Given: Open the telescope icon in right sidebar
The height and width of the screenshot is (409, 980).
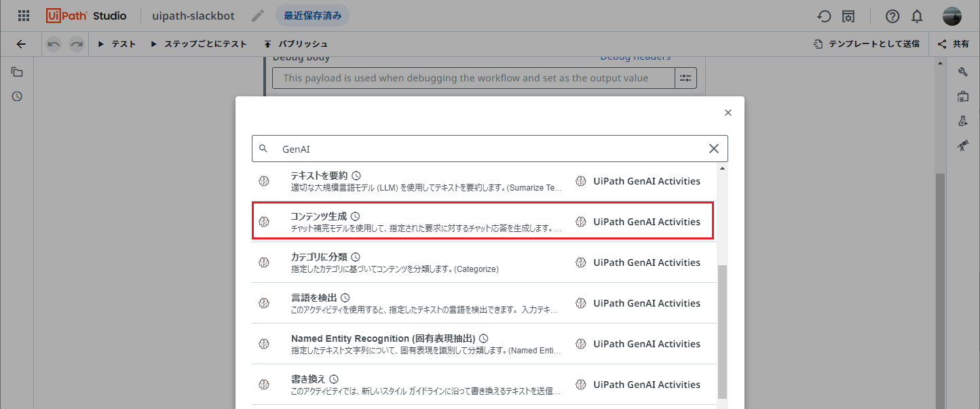Looking at the screenshot, I should click(963, 145).
